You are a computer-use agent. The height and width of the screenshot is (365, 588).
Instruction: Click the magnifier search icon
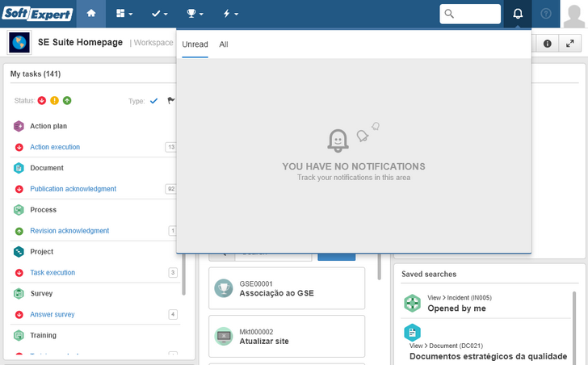coord(449,14)
